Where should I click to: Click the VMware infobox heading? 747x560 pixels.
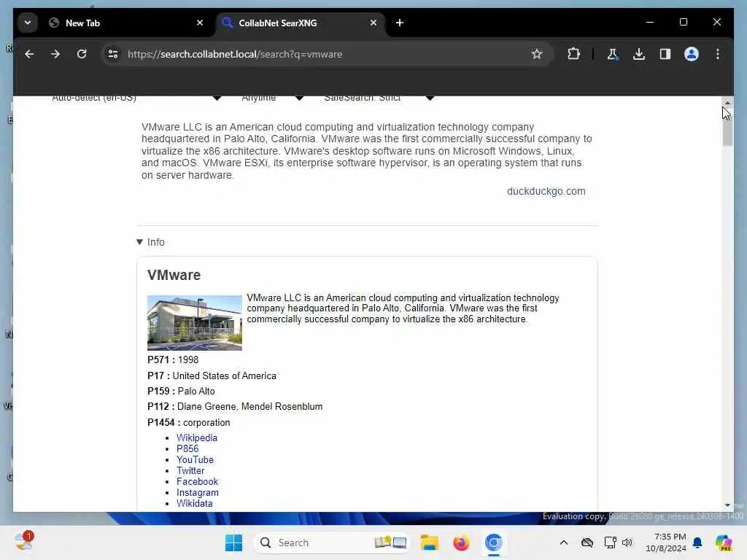click(x=174, y=275)
